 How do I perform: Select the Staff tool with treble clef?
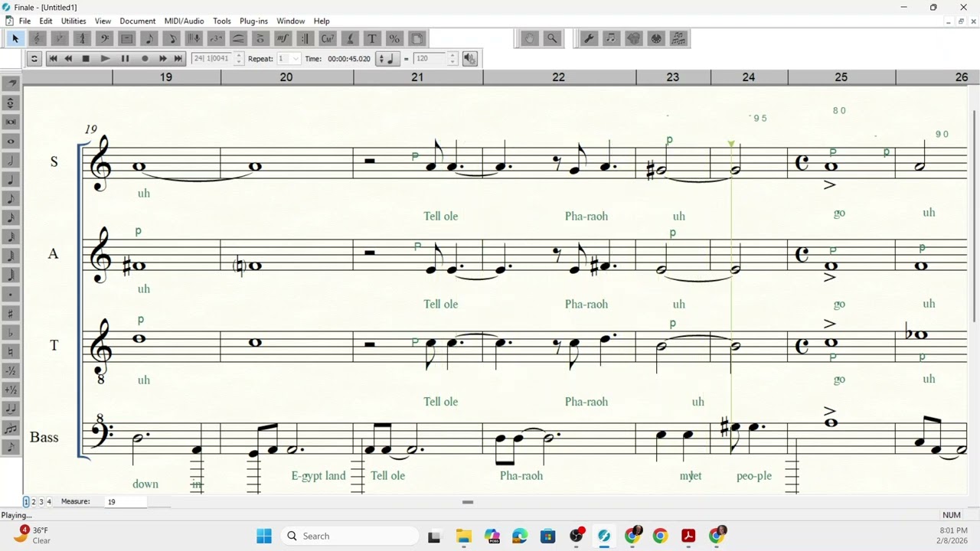pyautogui.click(x=37, y=38)
